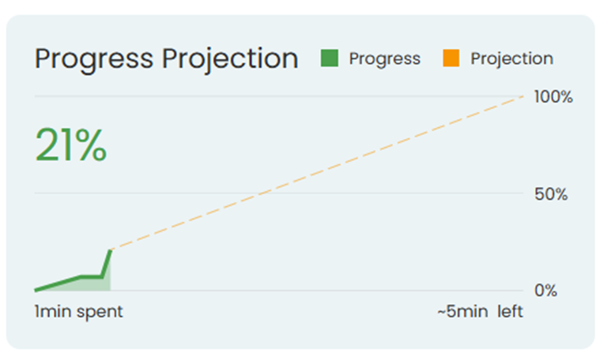Click the 50% axis label

click(551, 193)
